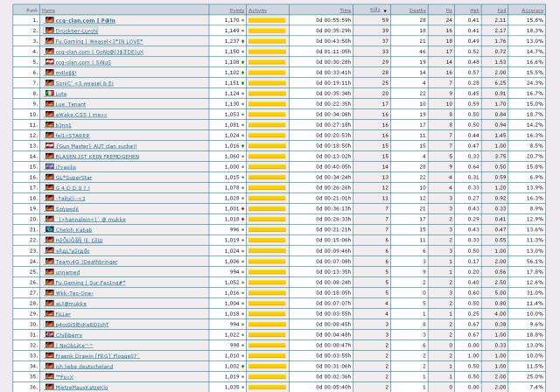
Task: Click the German flag beside rank 1 player
Action: click(x=49, y=19)
